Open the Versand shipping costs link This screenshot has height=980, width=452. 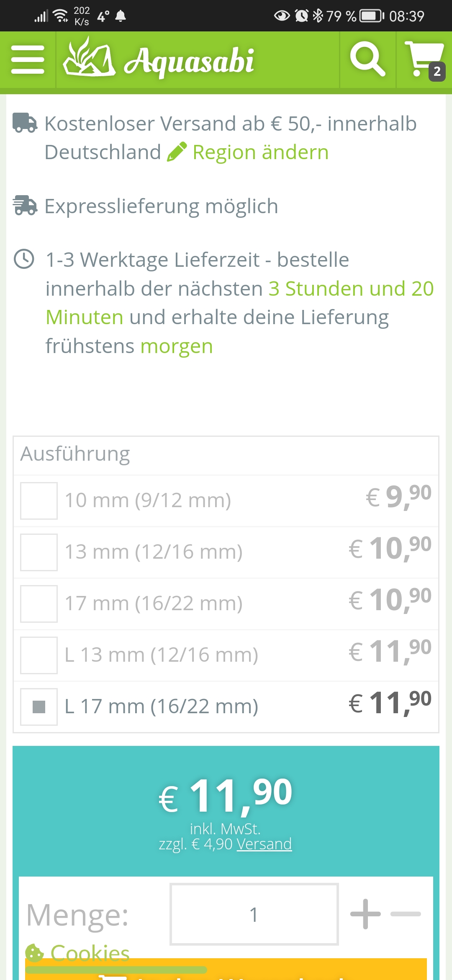click(264, 844)
